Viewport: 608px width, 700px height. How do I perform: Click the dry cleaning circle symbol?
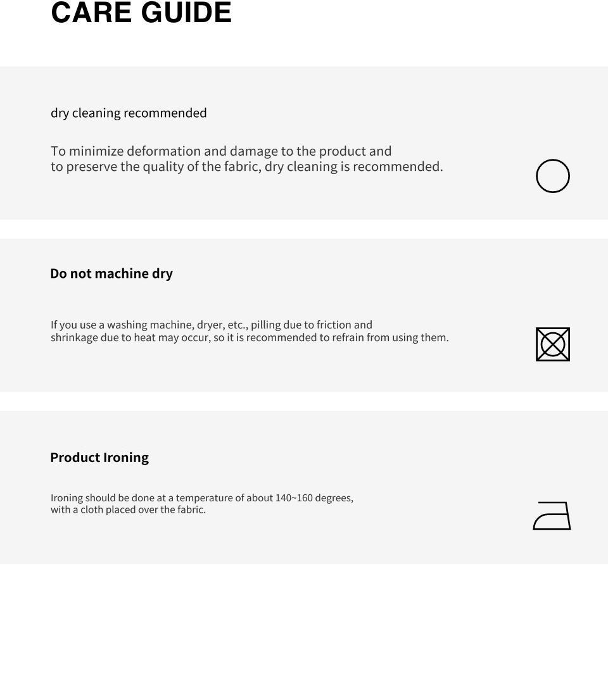tap(553, 176)
